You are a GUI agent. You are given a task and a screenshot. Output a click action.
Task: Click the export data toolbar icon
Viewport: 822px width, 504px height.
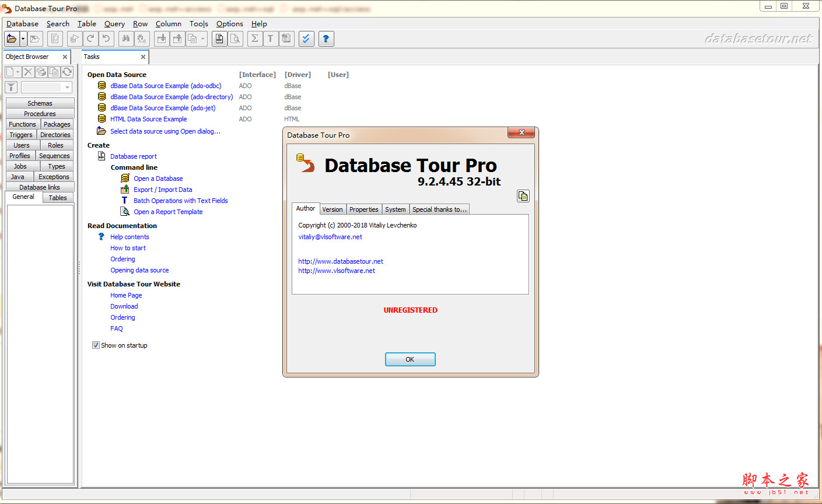click(x=177, y=39)
